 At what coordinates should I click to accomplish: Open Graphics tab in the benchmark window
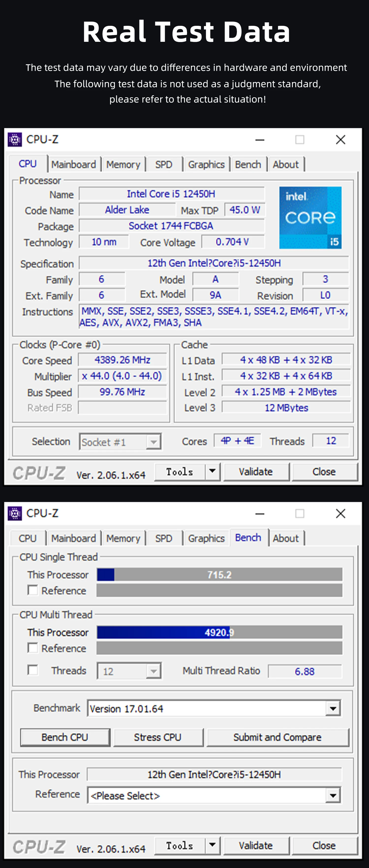click(x=206, y=538)
